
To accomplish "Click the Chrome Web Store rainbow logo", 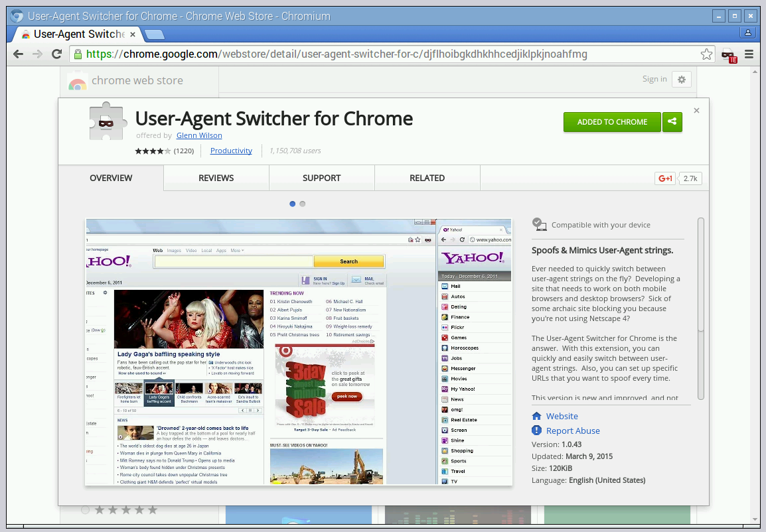I will [77, 82].
